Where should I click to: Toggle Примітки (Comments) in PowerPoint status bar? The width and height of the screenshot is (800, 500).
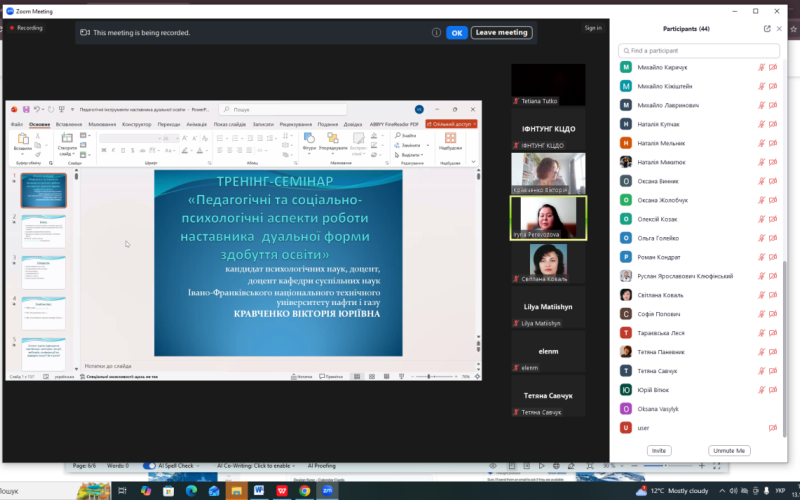click(x=331, y=377)
